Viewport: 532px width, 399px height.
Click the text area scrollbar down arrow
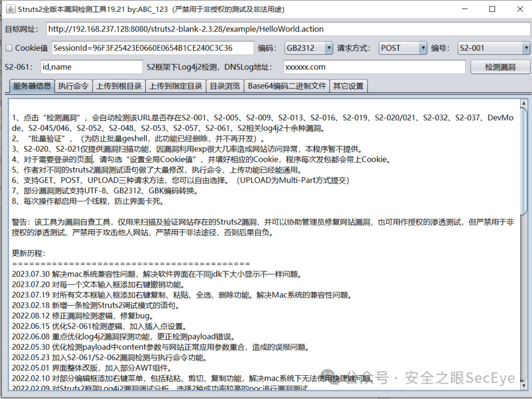pos(524,386)
